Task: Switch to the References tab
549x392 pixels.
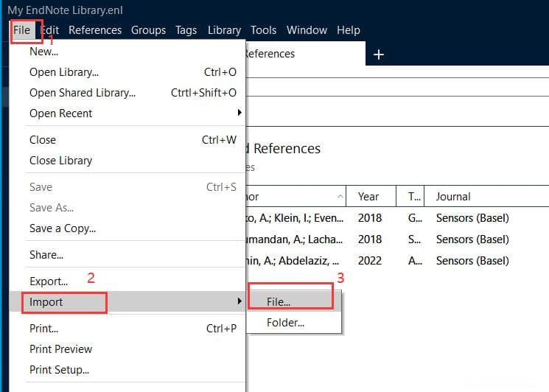Action: 304,54
